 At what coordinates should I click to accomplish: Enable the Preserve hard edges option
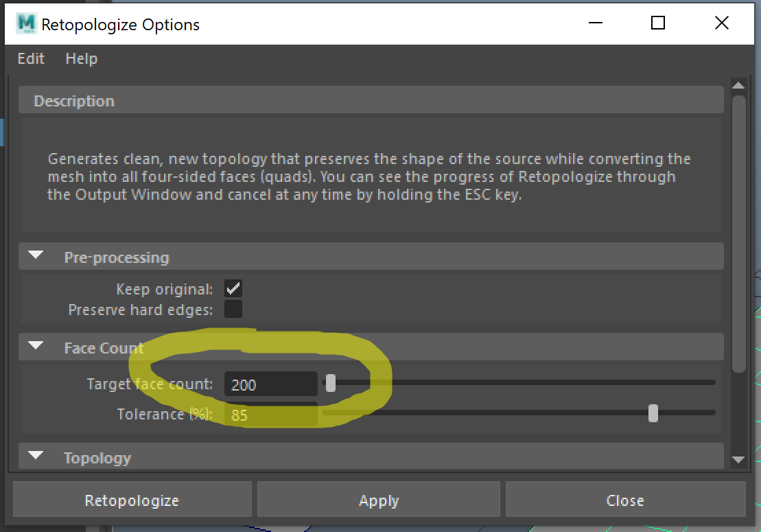click(233, 309)
